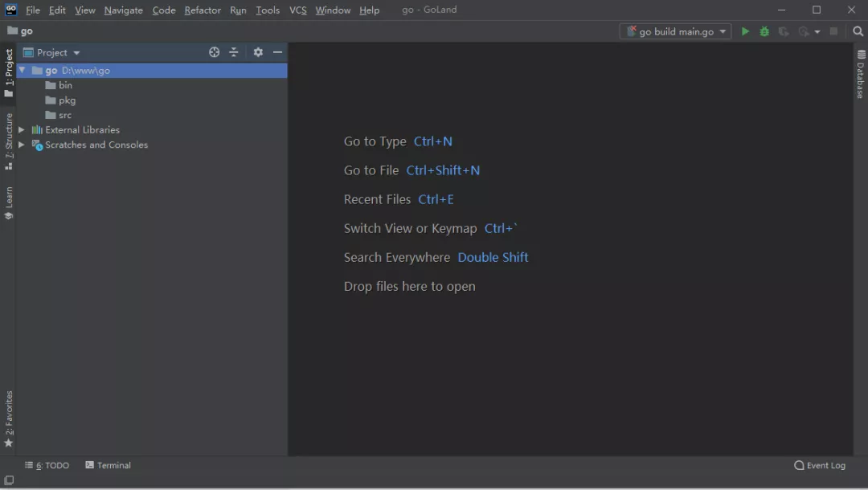Open the Edit menu
Viewport: 868px width, 490px height.
pos(57,10)
